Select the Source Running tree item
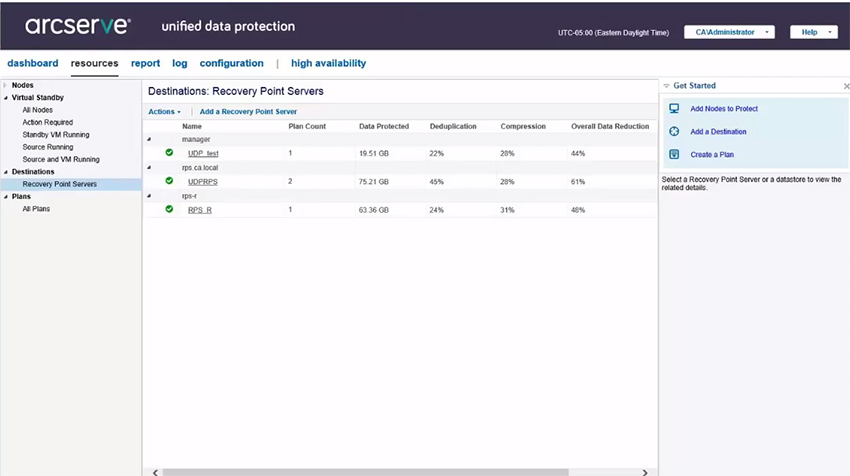 [x=48, y=147]
